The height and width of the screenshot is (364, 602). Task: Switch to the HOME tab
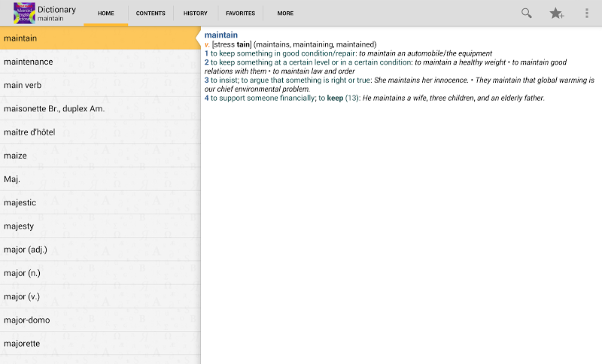point(105,13)
